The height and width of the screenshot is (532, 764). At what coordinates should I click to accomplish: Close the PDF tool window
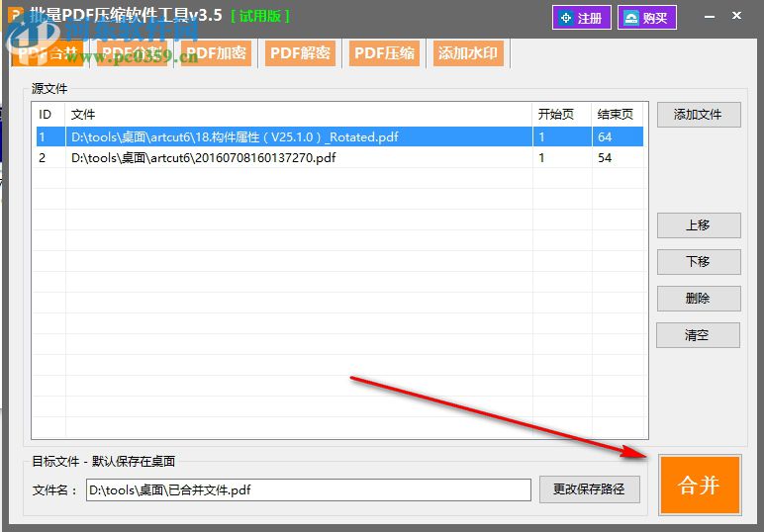tap(736, 16)
